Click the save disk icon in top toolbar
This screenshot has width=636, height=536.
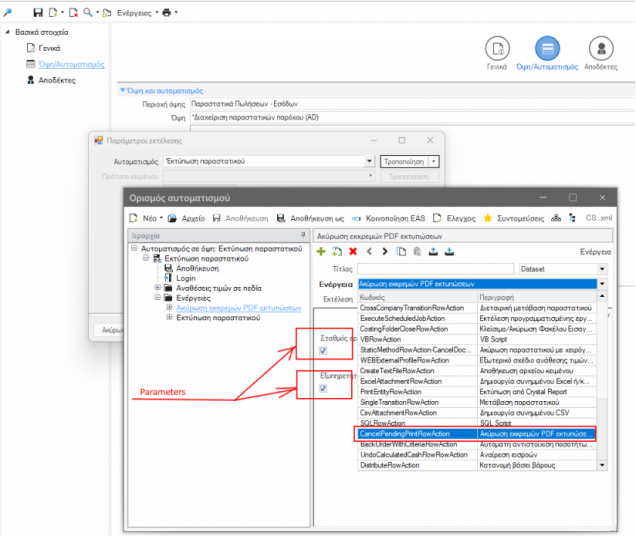pos(38,13)
